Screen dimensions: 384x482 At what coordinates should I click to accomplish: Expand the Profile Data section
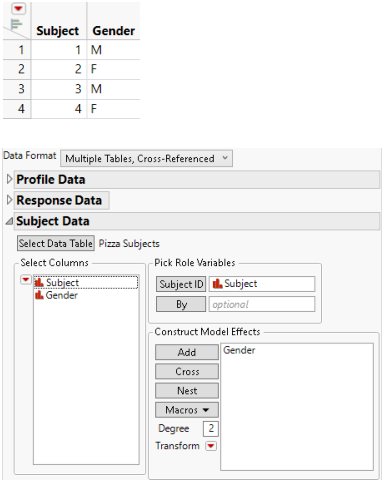[9, 179]
